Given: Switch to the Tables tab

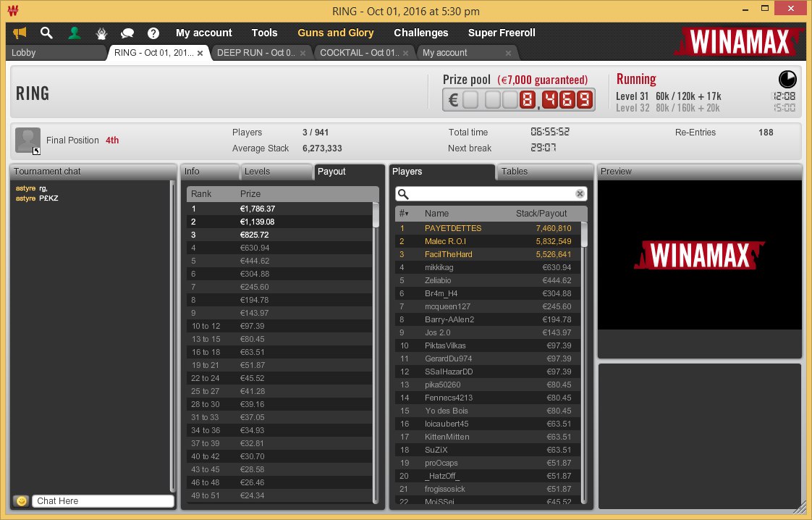Looking at the screenshot, I should [544, 172].
